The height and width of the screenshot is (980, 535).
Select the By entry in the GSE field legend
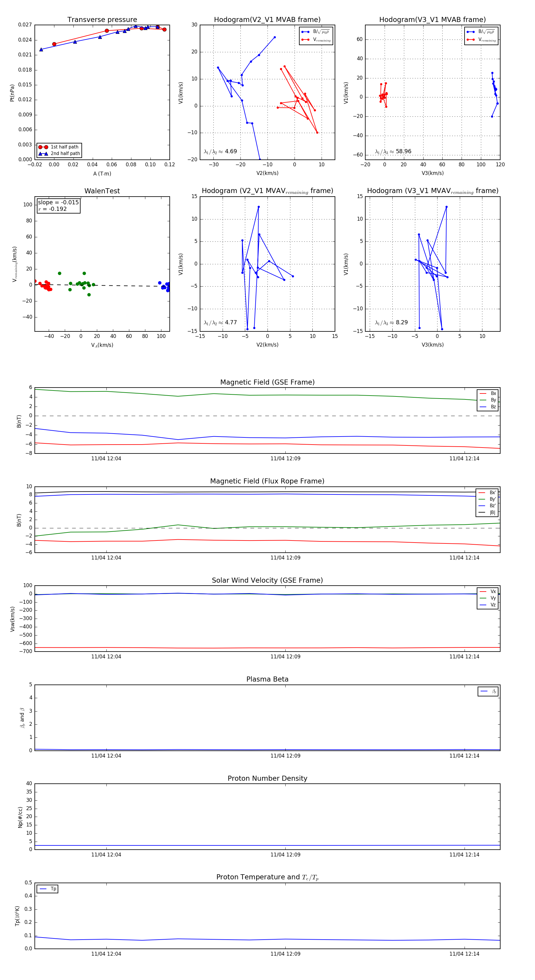pyautogui.click(x=488, y=400)
